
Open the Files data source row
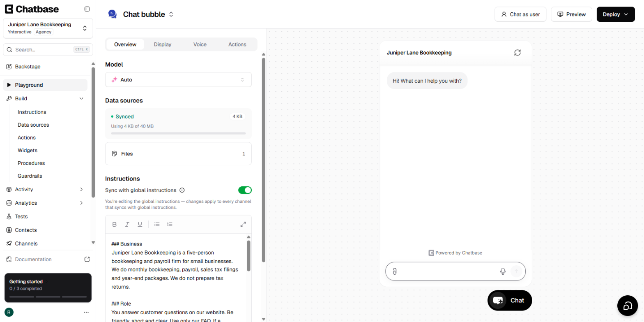[x=178, y=154]
